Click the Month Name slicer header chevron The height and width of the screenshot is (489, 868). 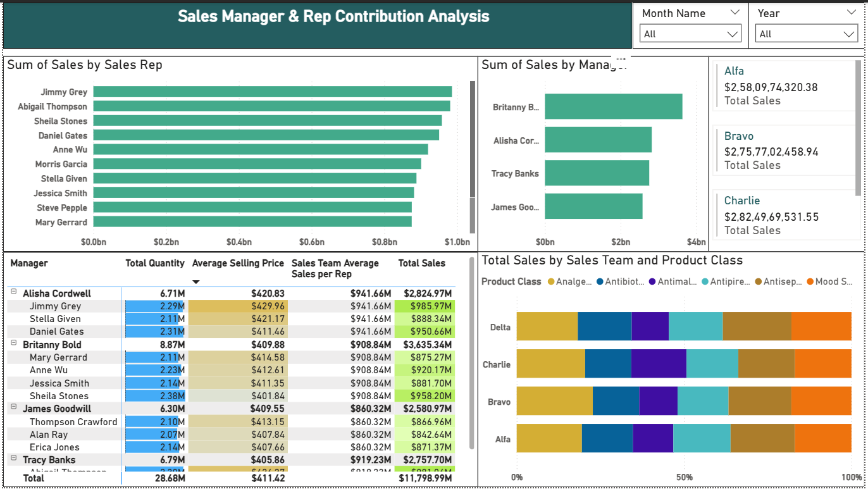735,13
